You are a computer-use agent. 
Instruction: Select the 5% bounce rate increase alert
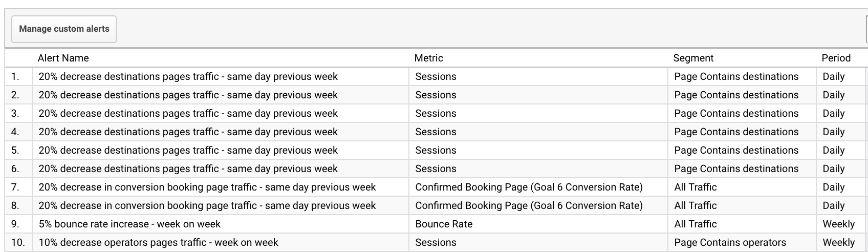(x=129, y=224)
